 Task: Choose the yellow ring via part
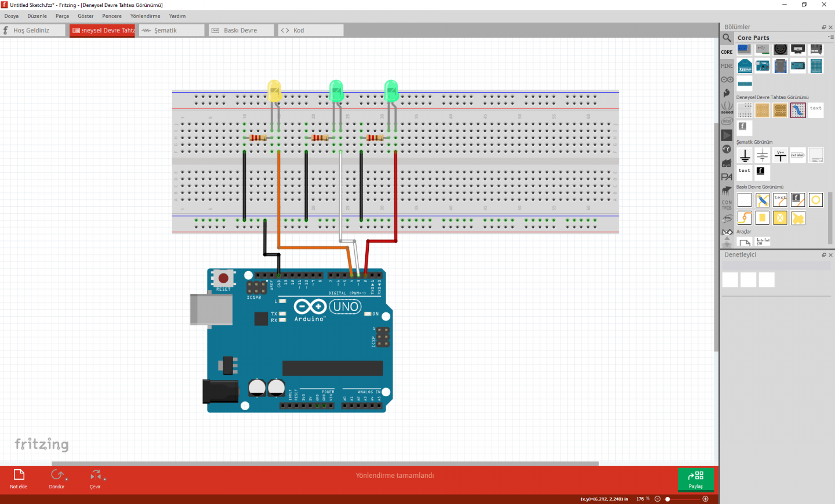coord(815,200)
